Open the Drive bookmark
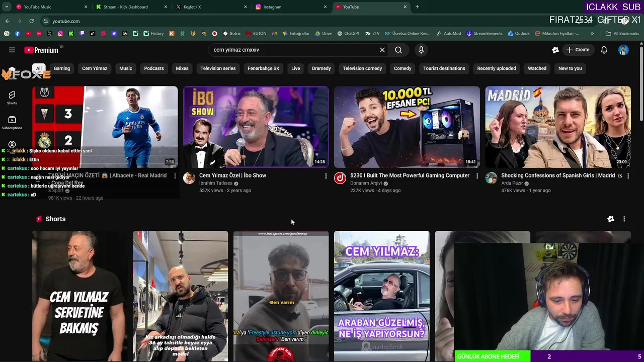The height and width of the screenshot is (362, 644). pos(323,34)
